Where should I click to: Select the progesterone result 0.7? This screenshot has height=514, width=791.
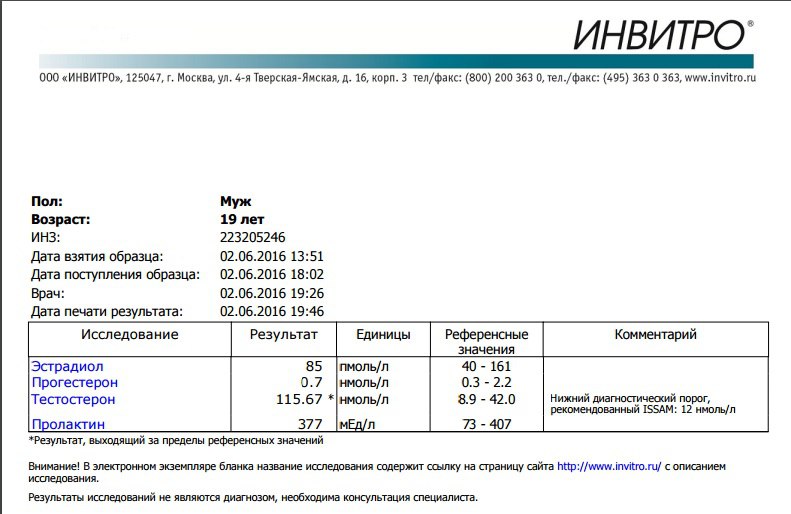point(312,382)
